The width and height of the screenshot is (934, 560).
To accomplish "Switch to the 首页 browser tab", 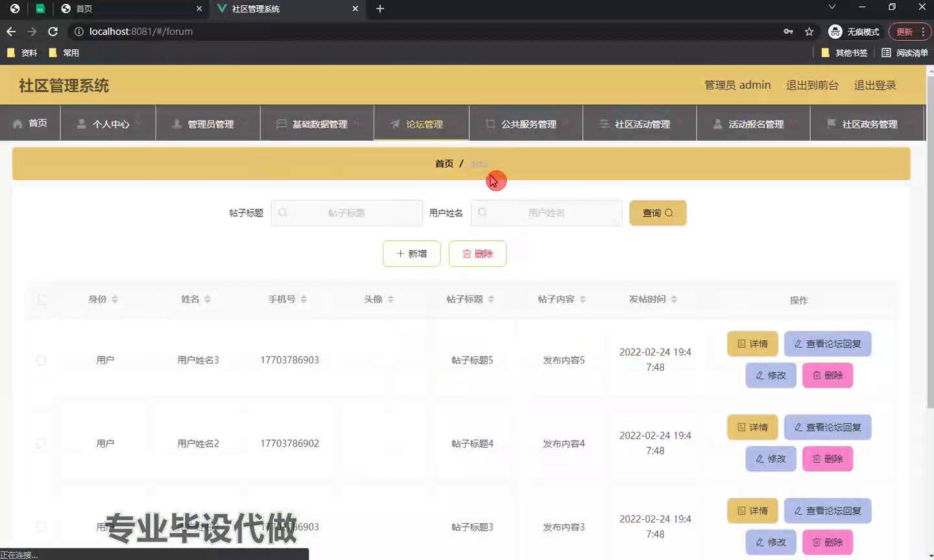I will coord(130,8).
